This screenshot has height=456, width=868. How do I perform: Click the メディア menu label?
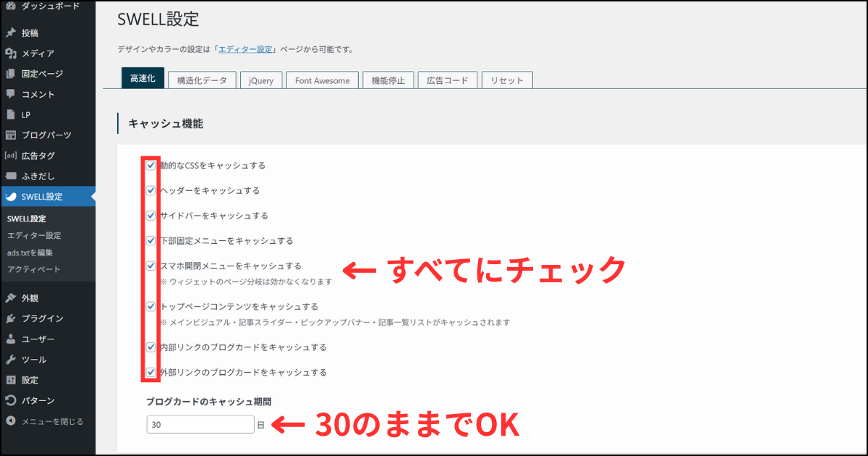pyautogui.click(x=38, y=53)
